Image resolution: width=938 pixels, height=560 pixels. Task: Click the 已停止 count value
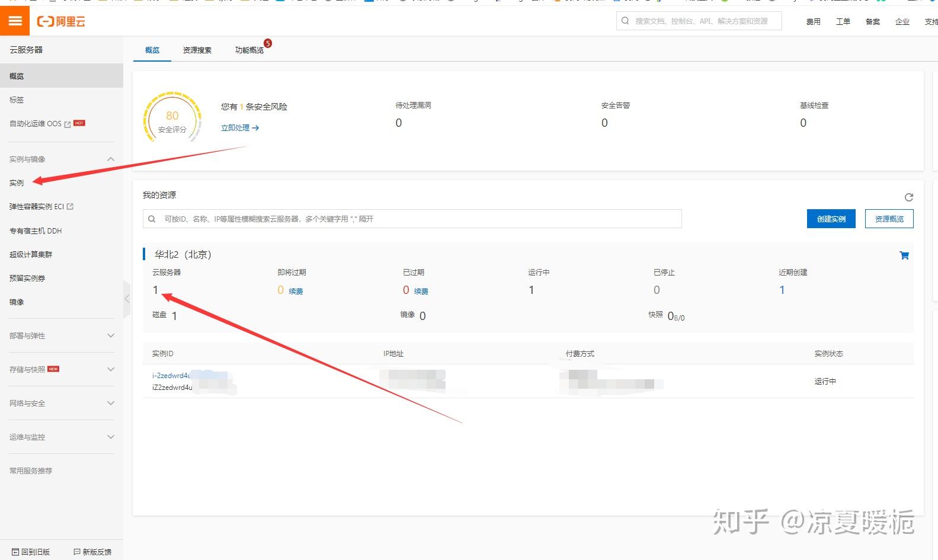point(657,290)
